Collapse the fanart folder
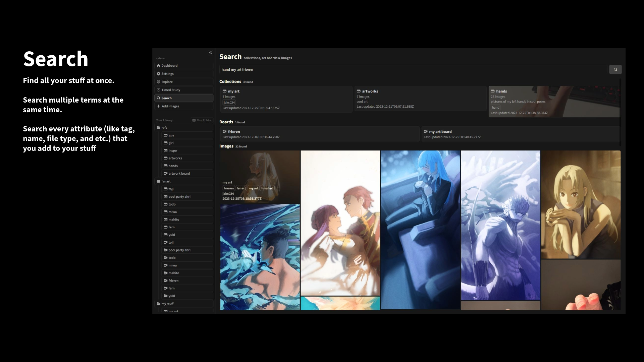Viewport: 644px width, 362px height. [x=184, y=181]
